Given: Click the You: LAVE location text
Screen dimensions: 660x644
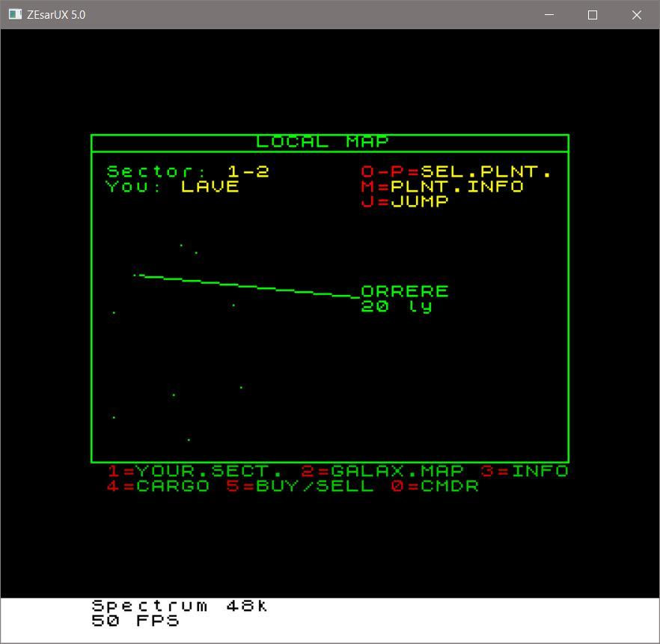Looking at the screenshot, I should click(172, 186).
